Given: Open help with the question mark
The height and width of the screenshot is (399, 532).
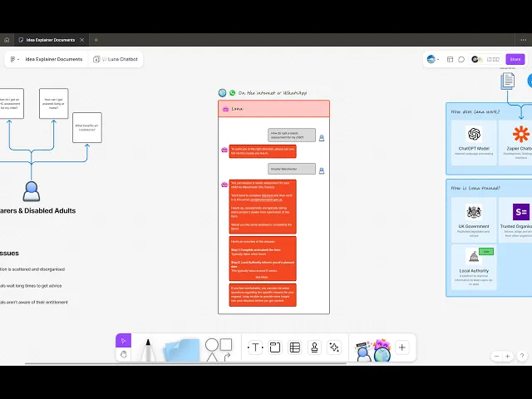Looking at the screenshot, I should 522,356.
